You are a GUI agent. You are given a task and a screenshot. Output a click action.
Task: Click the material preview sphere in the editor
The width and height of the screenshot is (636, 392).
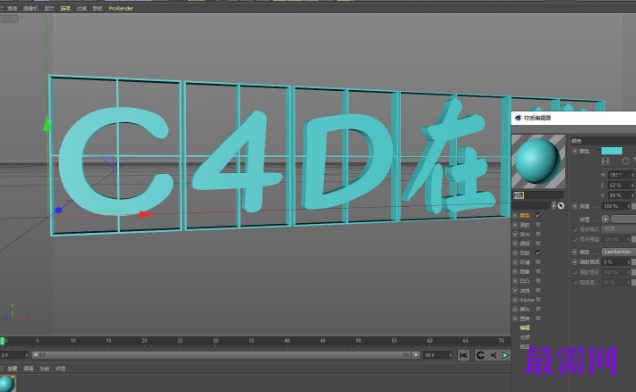538,161
